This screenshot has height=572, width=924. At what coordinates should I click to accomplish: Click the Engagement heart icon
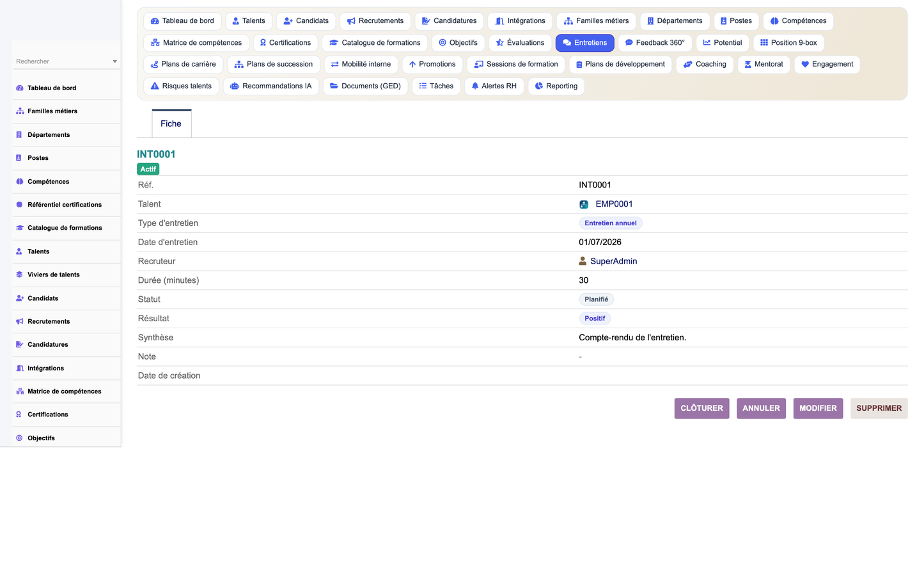(805, 65)
